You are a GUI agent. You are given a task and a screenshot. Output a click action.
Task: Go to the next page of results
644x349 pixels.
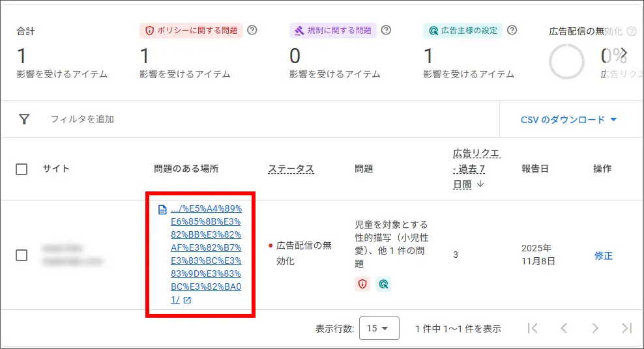[x=594, y=329]
